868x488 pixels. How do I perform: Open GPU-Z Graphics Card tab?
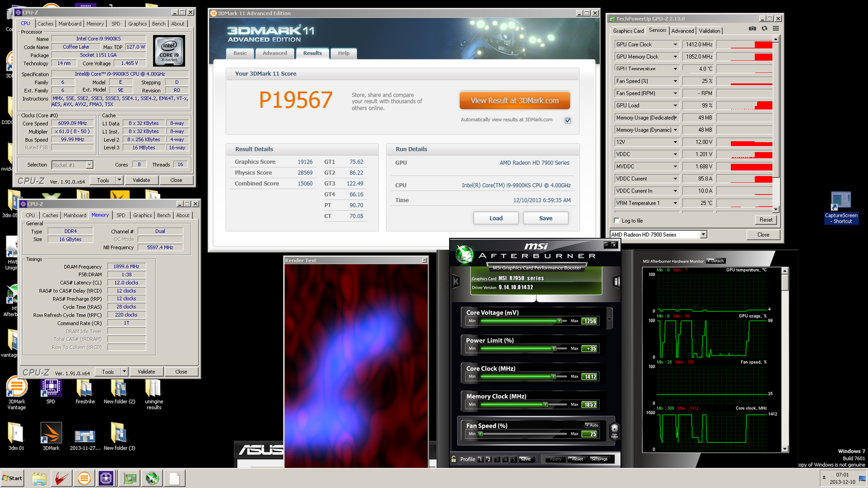coord(628,31)
